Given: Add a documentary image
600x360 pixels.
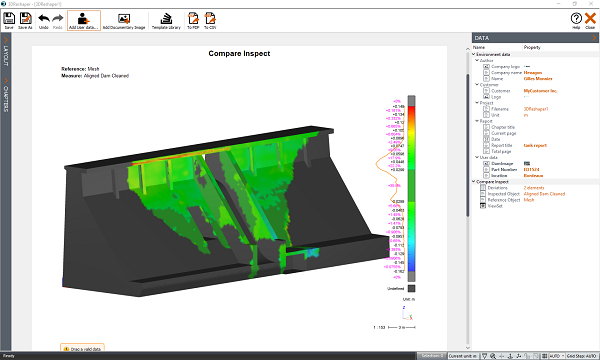Looking at the screenshot, I should [124, 20].
